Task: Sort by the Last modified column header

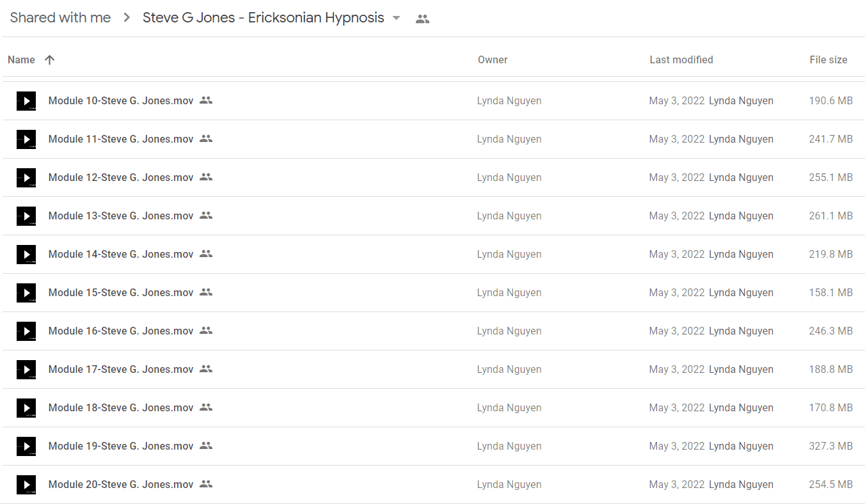Action: point(681,59)
